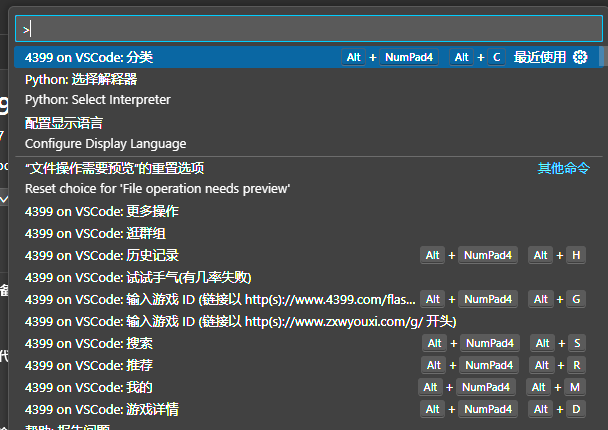Click the NumPad4 key badge on the 分类 row

pos(409,57)
